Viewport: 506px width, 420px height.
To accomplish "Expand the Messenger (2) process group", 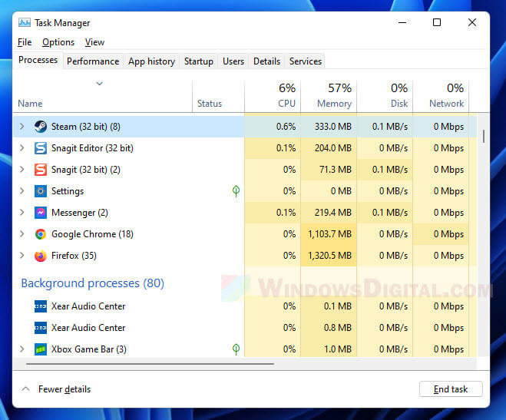I will 22,212.
